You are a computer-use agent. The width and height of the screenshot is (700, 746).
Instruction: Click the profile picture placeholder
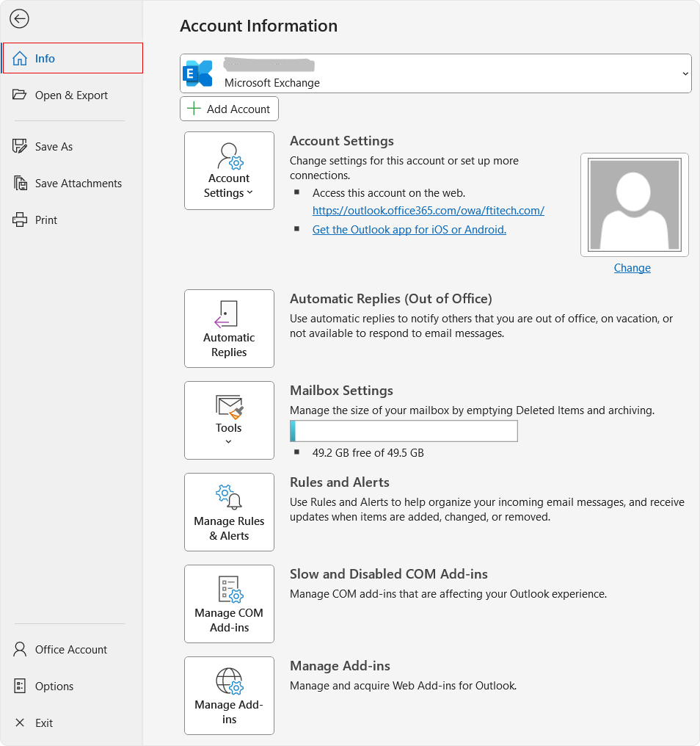pyautogui.click(x=634, y=205)
